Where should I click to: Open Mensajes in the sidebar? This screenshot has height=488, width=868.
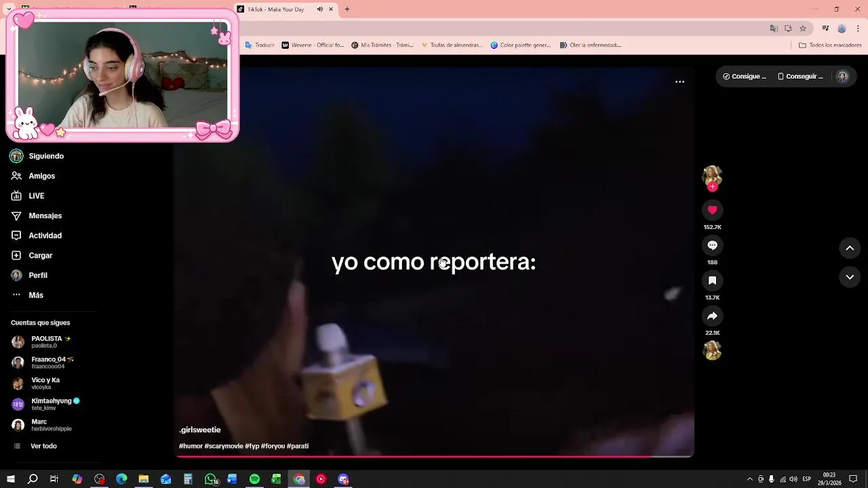click(x=37, y=216)
